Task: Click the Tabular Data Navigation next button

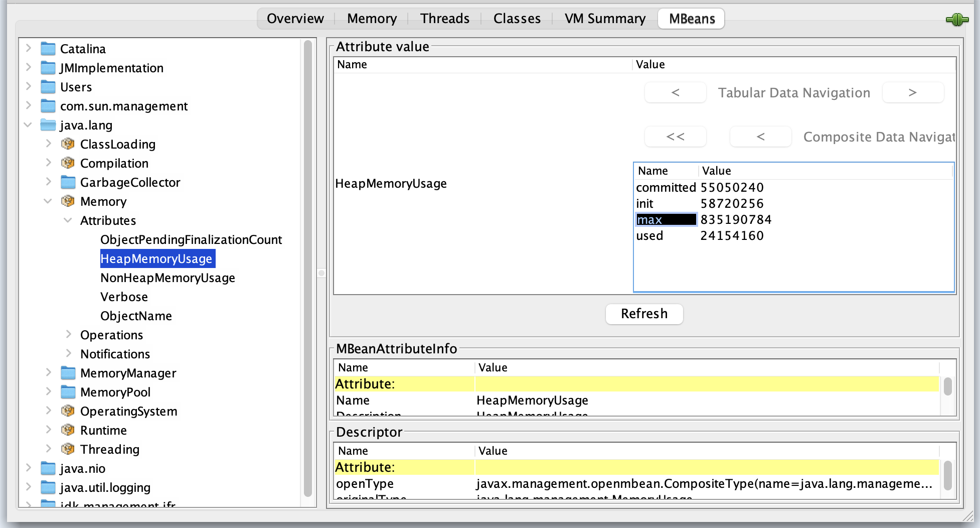Action: tap(912, 93)
